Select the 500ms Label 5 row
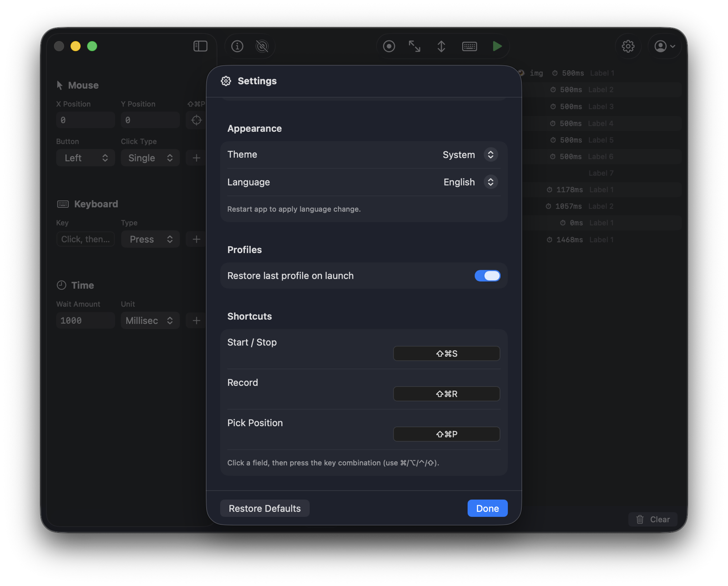728x586 pixels. pos(602,140)
